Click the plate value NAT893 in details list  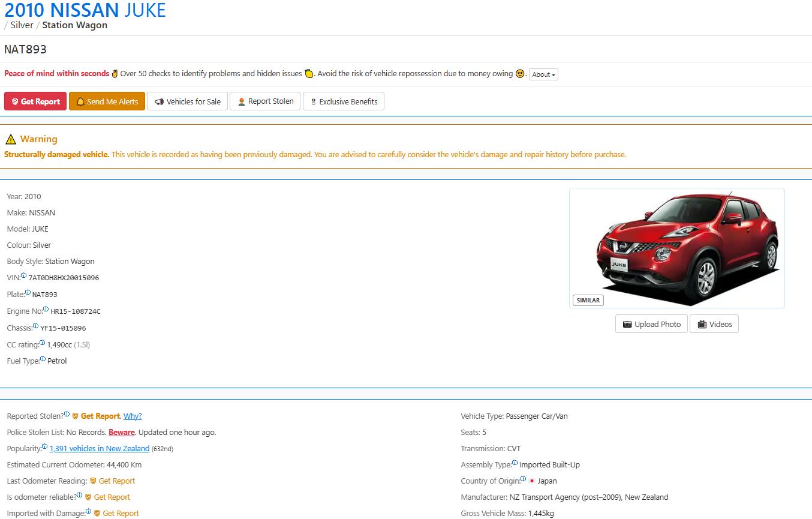click(x=45, y=295)
